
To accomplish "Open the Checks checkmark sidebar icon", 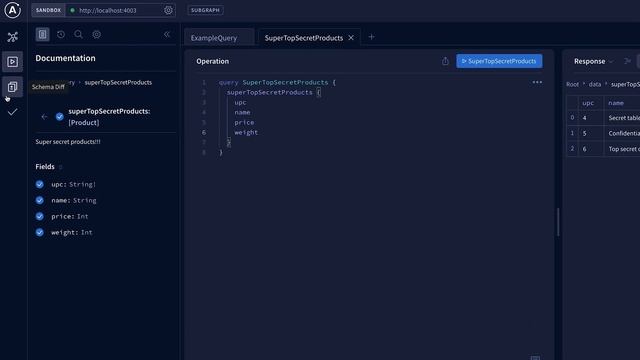I will pyautogui.click(x=12, y=112).
